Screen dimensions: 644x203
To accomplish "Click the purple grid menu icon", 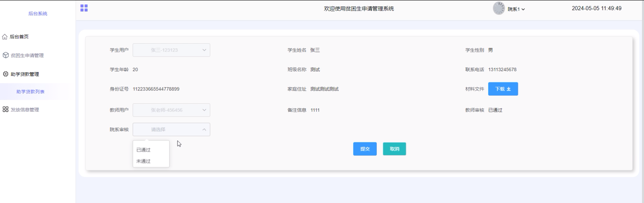I will point(84,8).
